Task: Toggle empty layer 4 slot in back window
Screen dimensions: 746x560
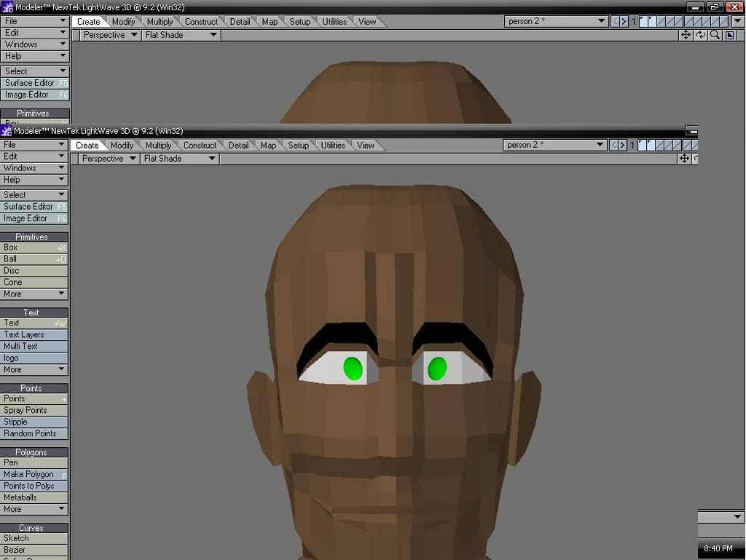Action: 670,21
